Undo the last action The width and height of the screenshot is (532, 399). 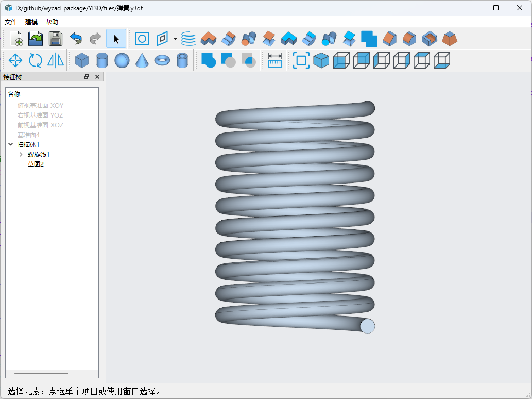(76, 39)
